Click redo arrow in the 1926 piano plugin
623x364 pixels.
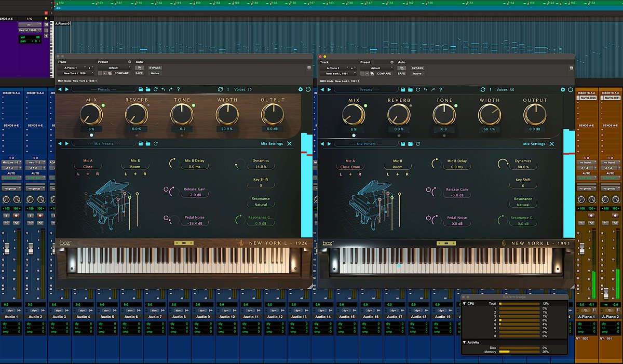(170, 89)
